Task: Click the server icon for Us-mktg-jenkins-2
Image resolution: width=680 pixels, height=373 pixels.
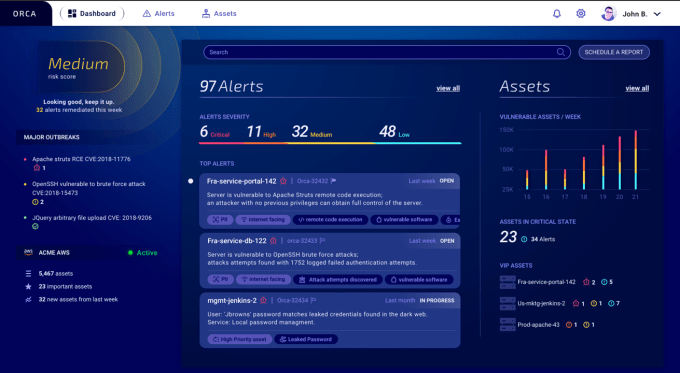Action: tap(507, 303)
